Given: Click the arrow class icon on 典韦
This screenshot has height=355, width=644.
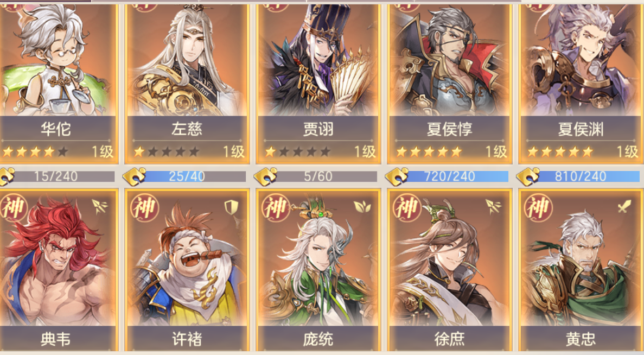Looking at the screenshot, I should (x=100, y=207).
